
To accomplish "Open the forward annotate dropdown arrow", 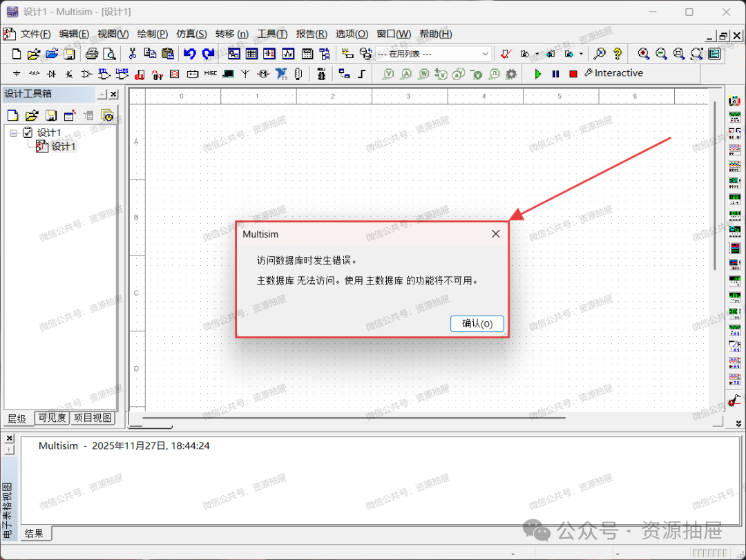I will [581, 54].
